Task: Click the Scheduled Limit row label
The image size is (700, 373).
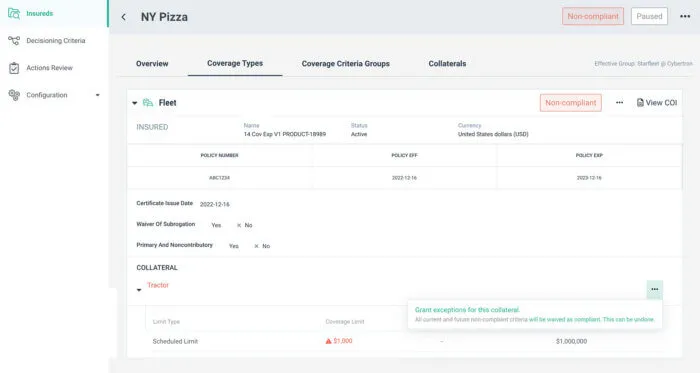Action: pyautogui.click(x=175, y=341)
